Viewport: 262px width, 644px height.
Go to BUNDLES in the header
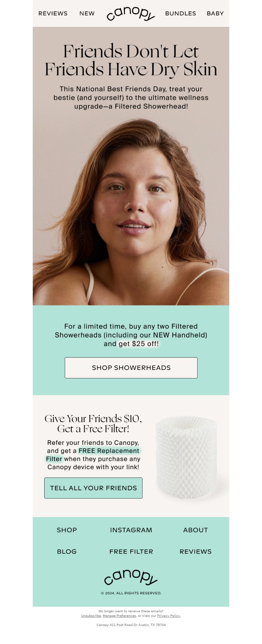click(180, 13)
